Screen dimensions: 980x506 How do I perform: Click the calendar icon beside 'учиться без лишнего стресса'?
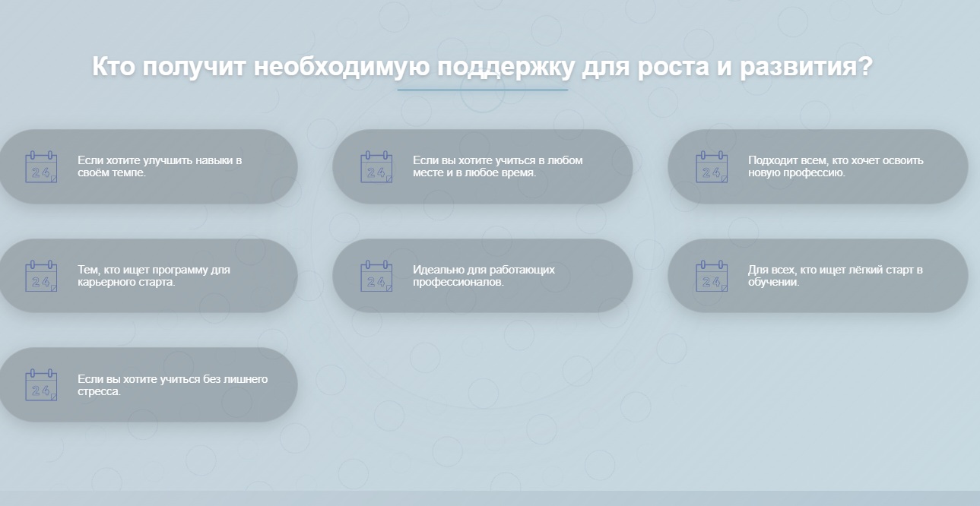coord(42,384)
